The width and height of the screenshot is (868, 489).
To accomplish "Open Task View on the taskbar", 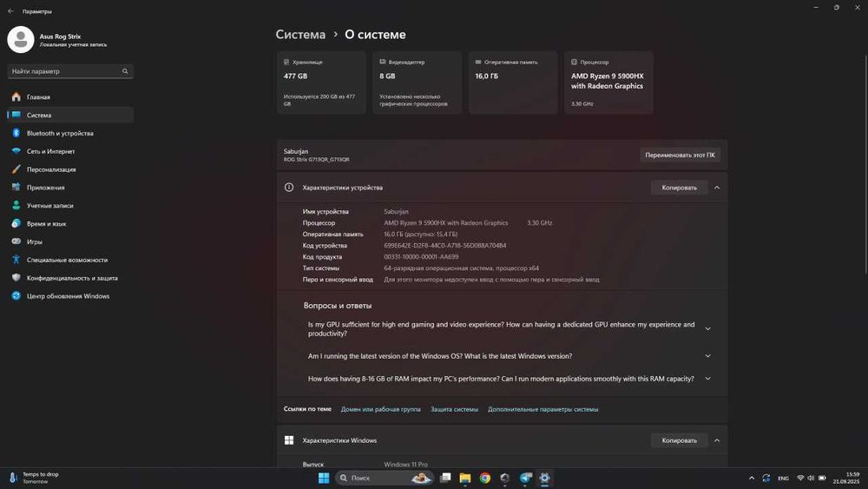I will [445, 478].
